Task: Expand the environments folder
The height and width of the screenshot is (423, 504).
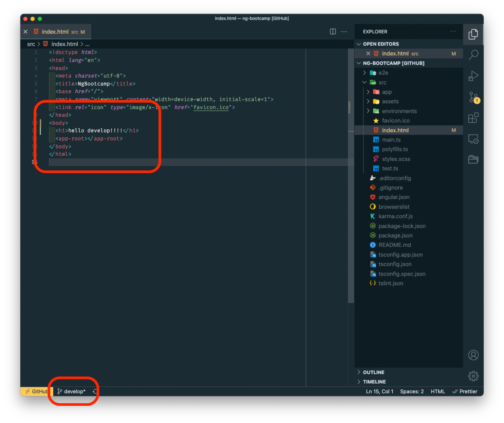Action: pyautogui.click(x=408, y=111)
